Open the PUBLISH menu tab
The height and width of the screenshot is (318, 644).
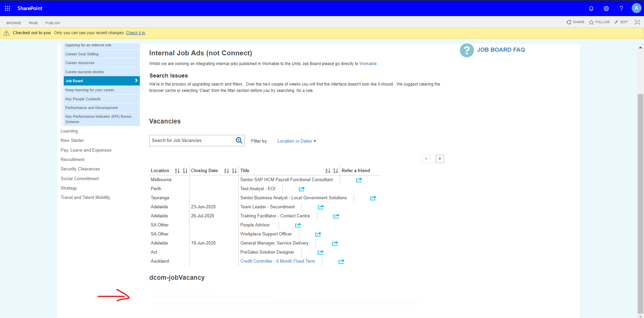(x=52, y=23)
